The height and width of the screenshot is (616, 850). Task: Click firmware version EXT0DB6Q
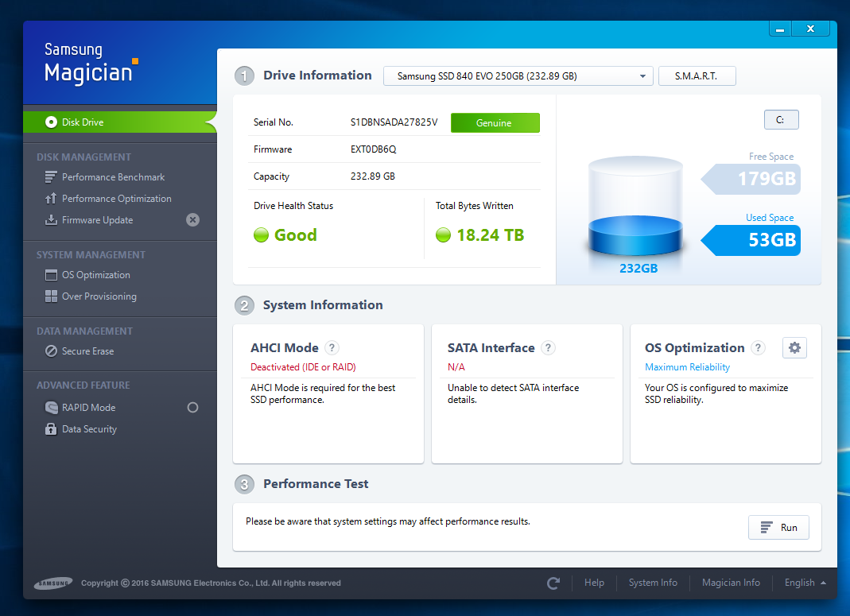coord(374,149)
